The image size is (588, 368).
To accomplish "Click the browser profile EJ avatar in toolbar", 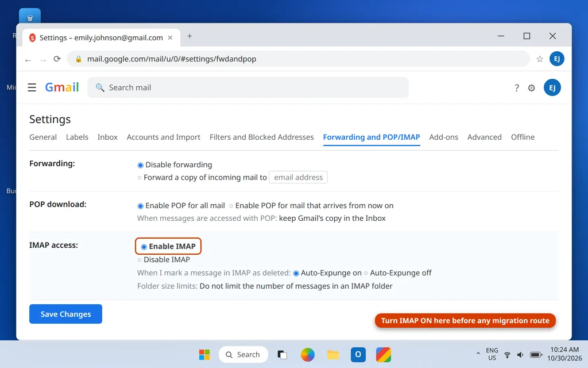I will [x=557, y=59].
